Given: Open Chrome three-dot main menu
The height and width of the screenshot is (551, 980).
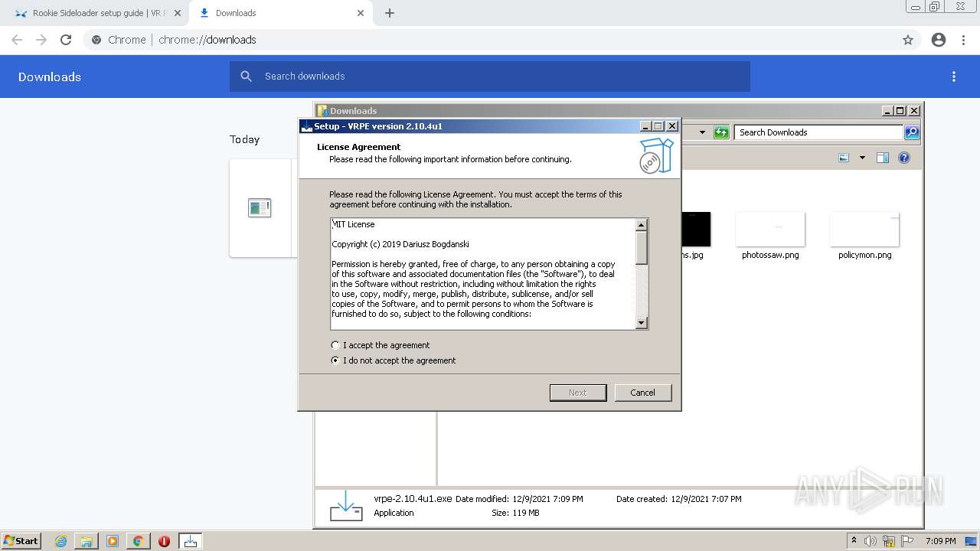Looking at the screenshot, I should tap(964, 40).
